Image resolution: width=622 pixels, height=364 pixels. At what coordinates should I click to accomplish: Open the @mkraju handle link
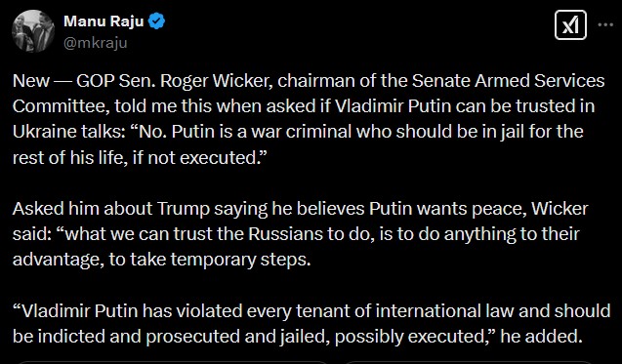click(96, 42)
